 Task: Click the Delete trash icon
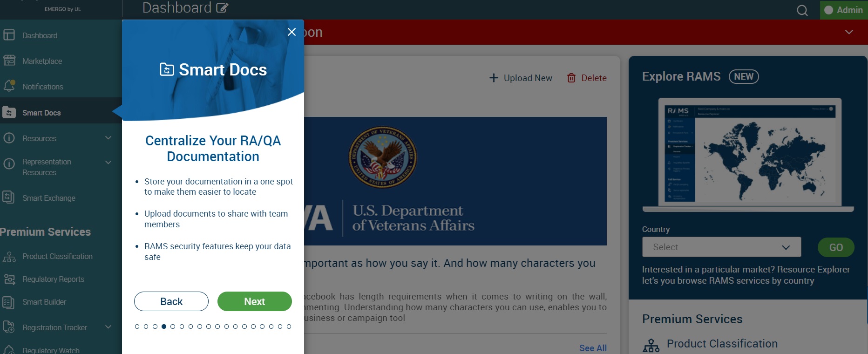571,78
